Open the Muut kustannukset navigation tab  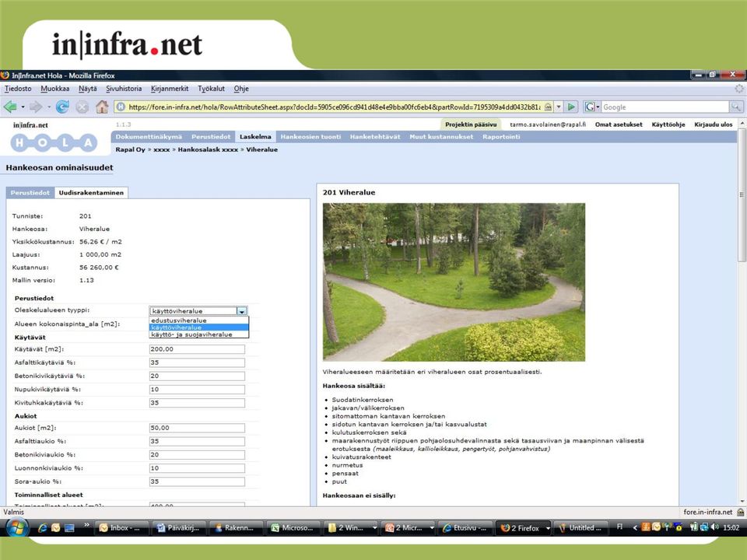(x=442, y=137)
